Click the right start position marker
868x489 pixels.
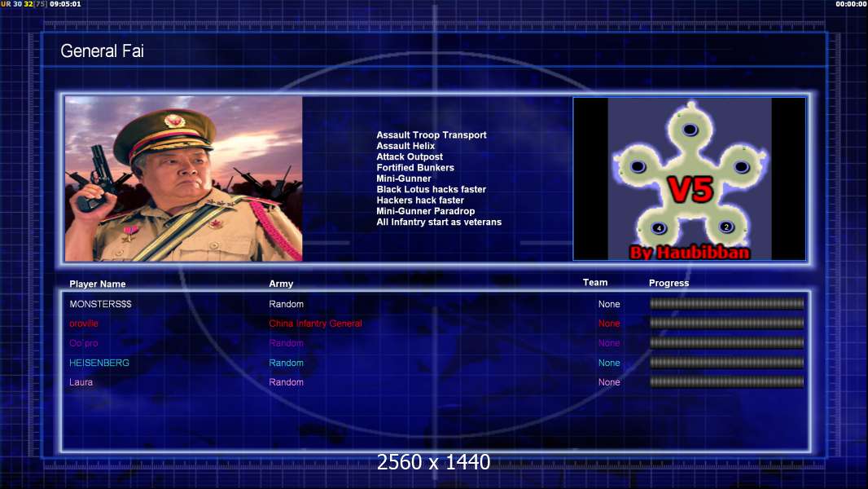pyautogui.click(x=742, y=166)
